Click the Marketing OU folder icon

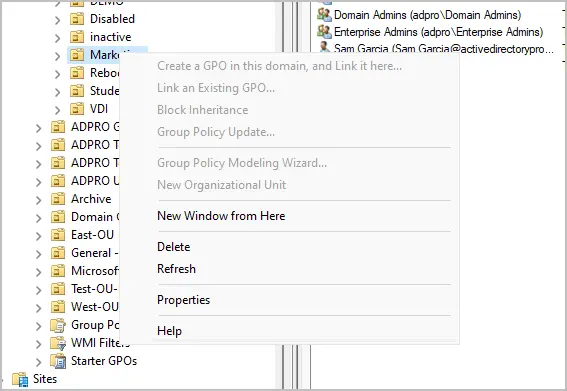tap(77, 55)
